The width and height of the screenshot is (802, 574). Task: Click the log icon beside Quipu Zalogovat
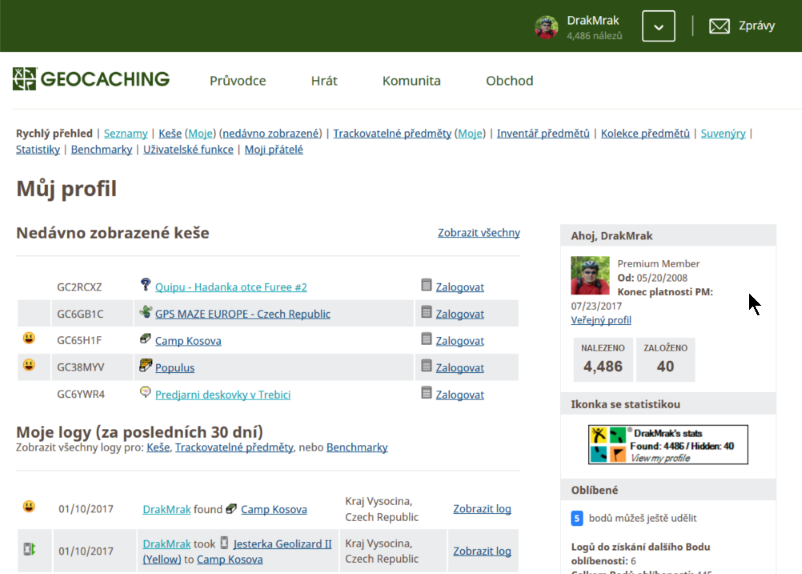(x=427, y=286)
